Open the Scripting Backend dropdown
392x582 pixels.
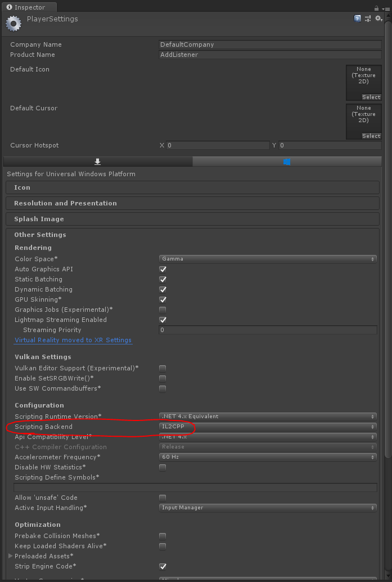click(x=268, y=427)
